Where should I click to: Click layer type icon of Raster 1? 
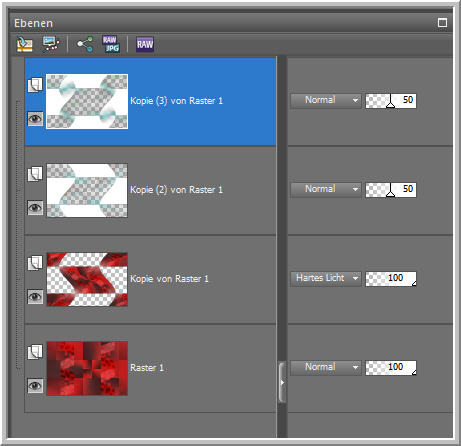(35, 352)
